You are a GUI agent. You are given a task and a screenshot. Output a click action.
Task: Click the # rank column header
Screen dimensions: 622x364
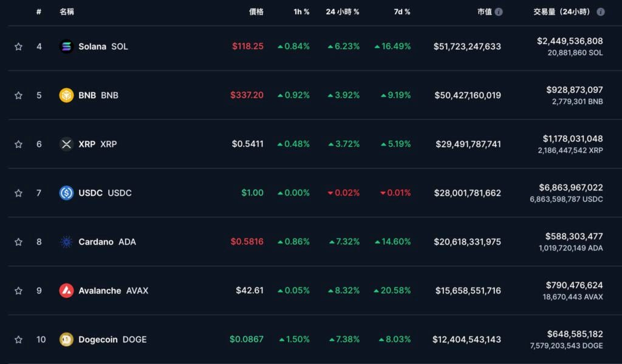[39, 12]
